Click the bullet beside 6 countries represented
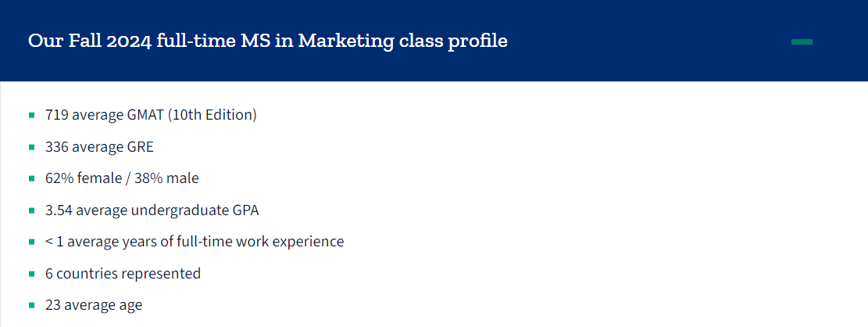This screenshot has height=327, width=868. tap(31, 274)
